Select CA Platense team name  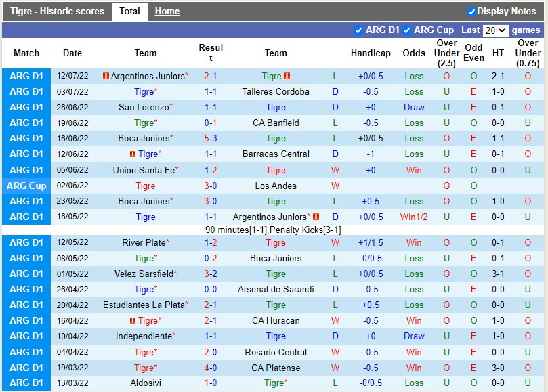(276, 368)
